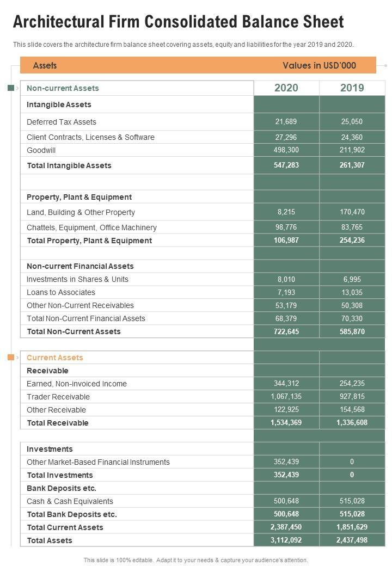Click the Deferred Tax Assets row label
392x566 pixels.
[62, 122]
